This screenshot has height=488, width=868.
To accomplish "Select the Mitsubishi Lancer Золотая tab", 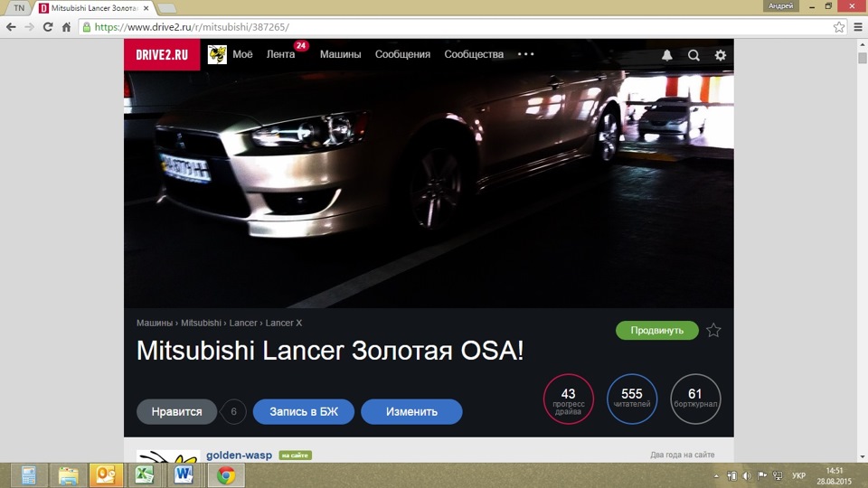I will 93,8.
